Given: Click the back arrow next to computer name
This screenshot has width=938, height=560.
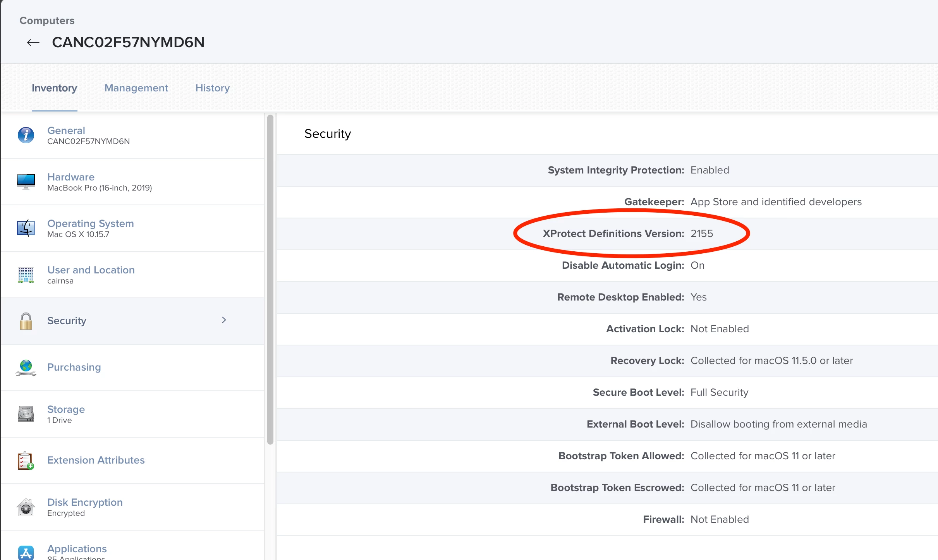Looking at the screenshot, I should (33, 42).
